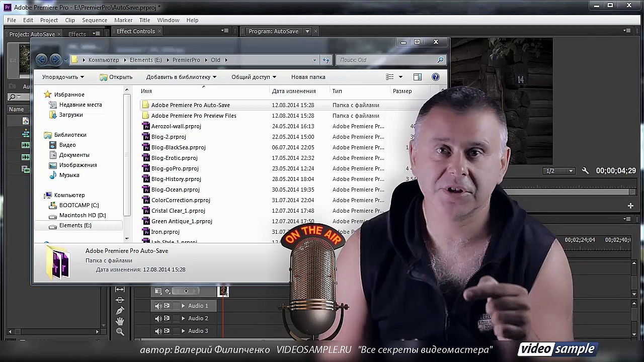This screenshot has width=644, height=362.
Task: Open the Упорядочить dropdown
Action: 63,77
